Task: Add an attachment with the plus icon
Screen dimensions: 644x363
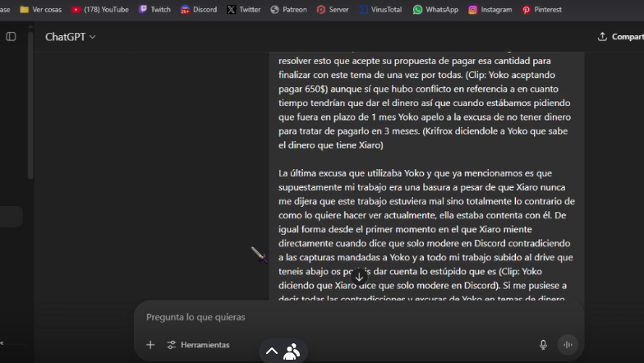Action: point(150,345)
